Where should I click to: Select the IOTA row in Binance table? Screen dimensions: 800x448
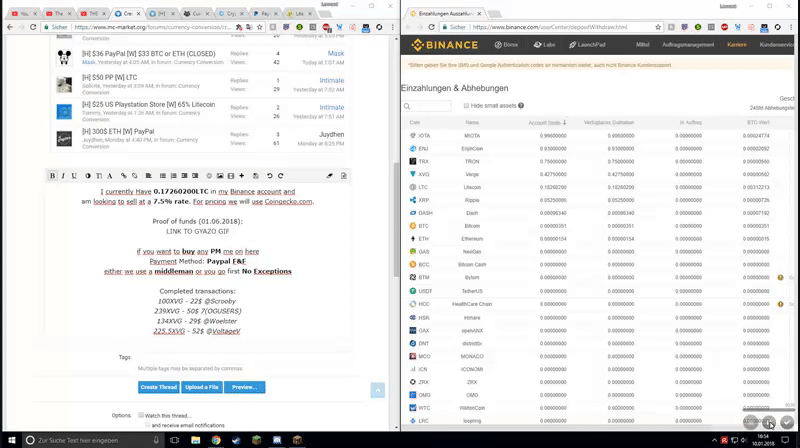(597, 136)
